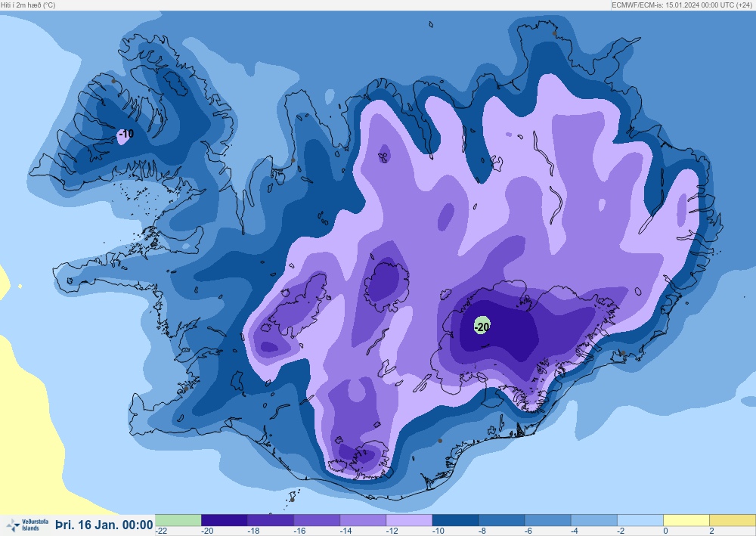Image resolution: width=756 pixels, height=536 pixels.
Task: Click the -10 legend label in the scale
Action: 438,531
